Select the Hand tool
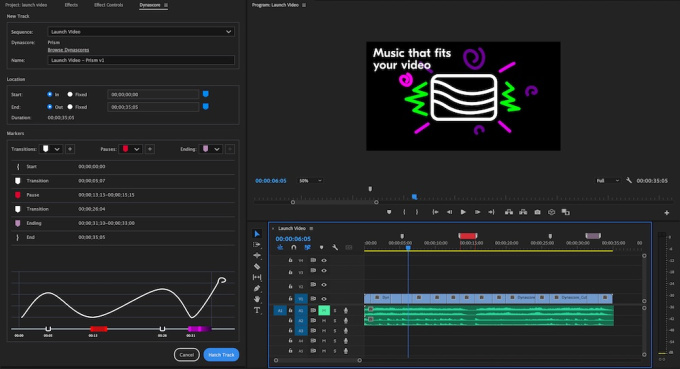Image resolution: width=680 pixels, height=369 pixels. (x=257, y=299)
